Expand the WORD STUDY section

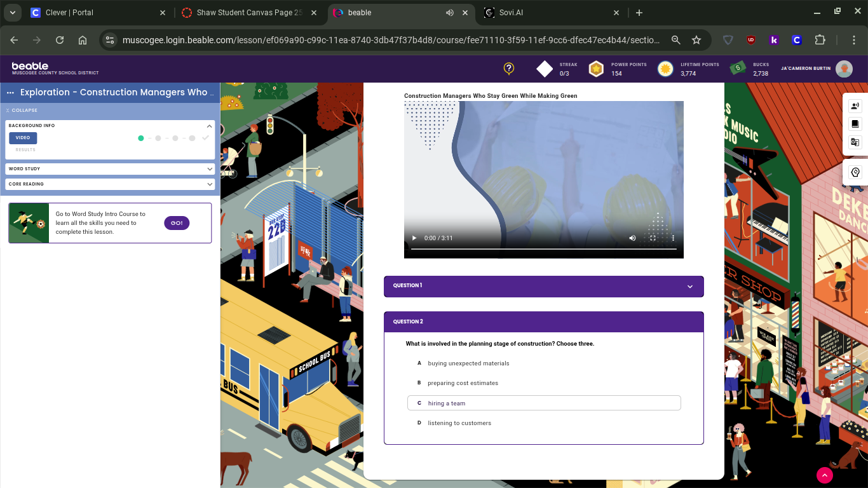109,168
